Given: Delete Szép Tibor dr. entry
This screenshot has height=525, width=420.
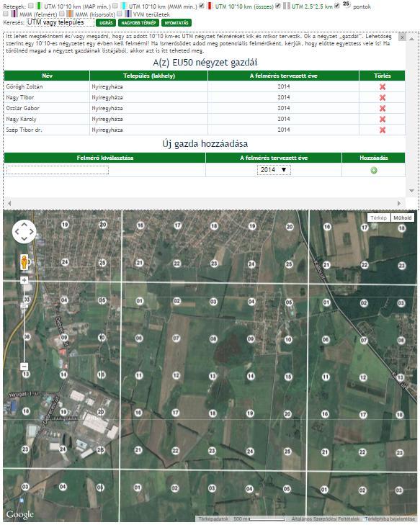Looking at the screenshot, I should point(382,130).
